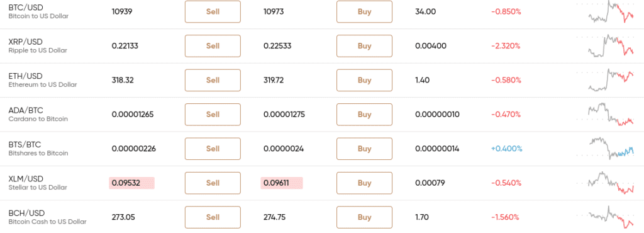Sell ADA/BTC Cardano pair
Image resolution: width=644 pixels, height=233 pixels.
click(213, 114)
